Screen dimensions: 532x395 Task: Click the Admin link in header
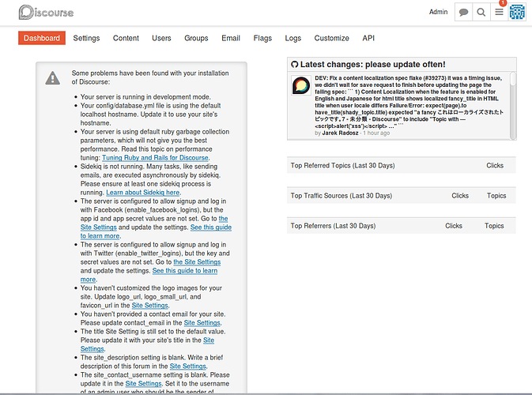(439, 12)
